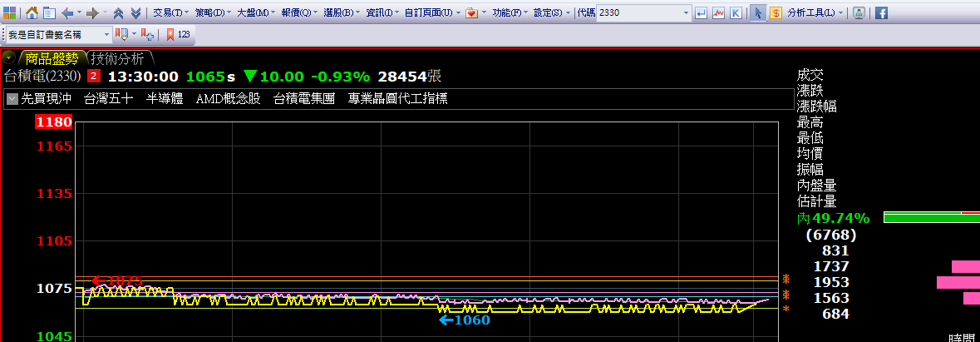
Task: Open the 大盤(M) menu
Action: coord(257,12)
